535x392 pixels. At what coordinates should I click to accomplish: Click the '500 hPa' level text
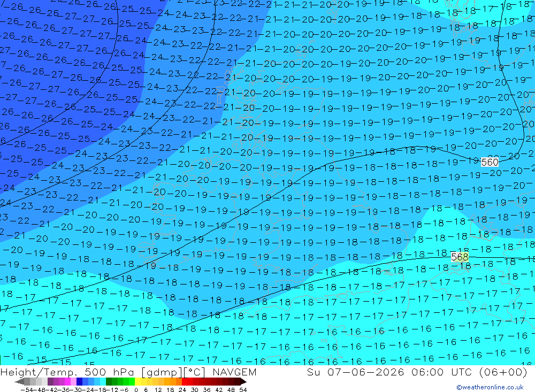point(109,372)
